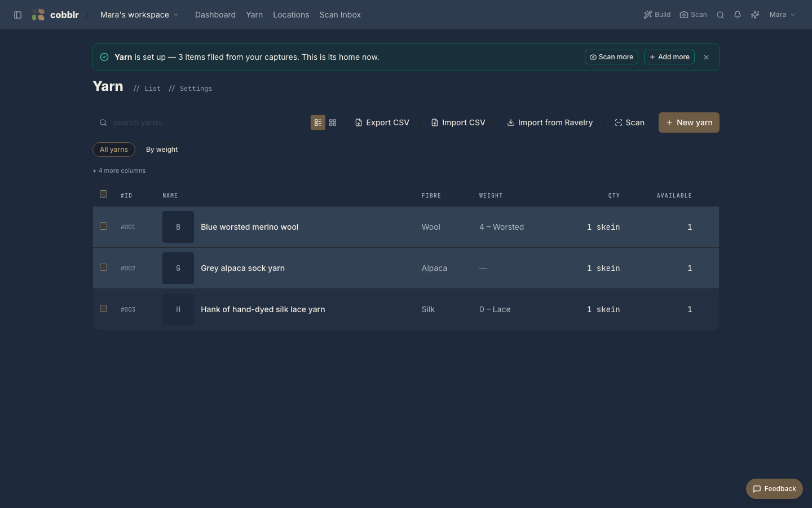The image size is (812, 508).
Task: Sort by the WEIGHT column header
Action: (491, 195)
